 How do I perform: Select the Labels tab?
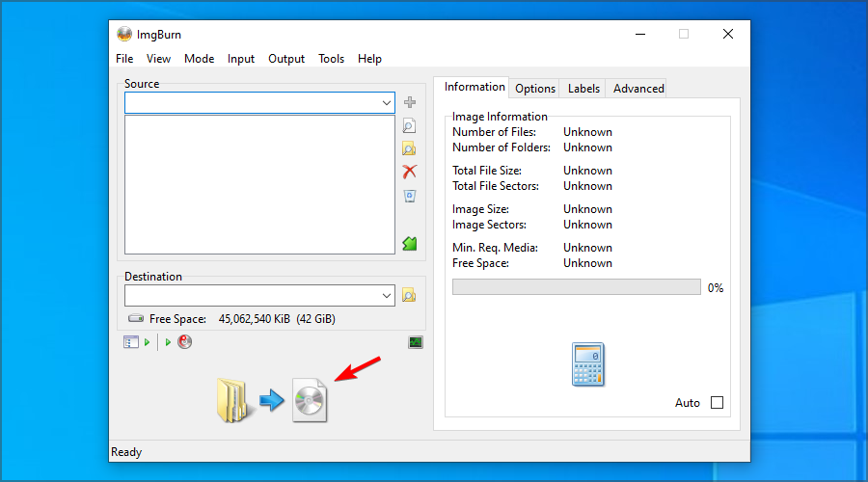click(x=583, y=89)
